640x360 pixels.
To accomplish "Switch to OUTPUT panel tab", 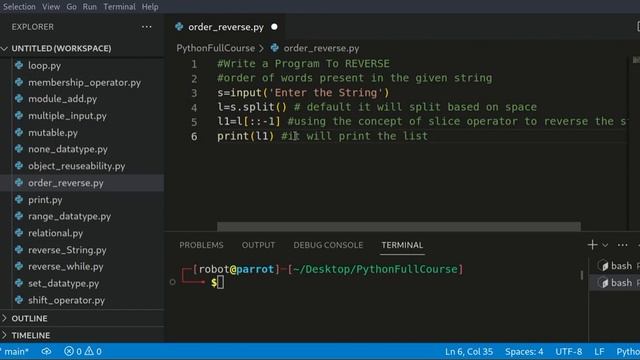I will [258, 245].
